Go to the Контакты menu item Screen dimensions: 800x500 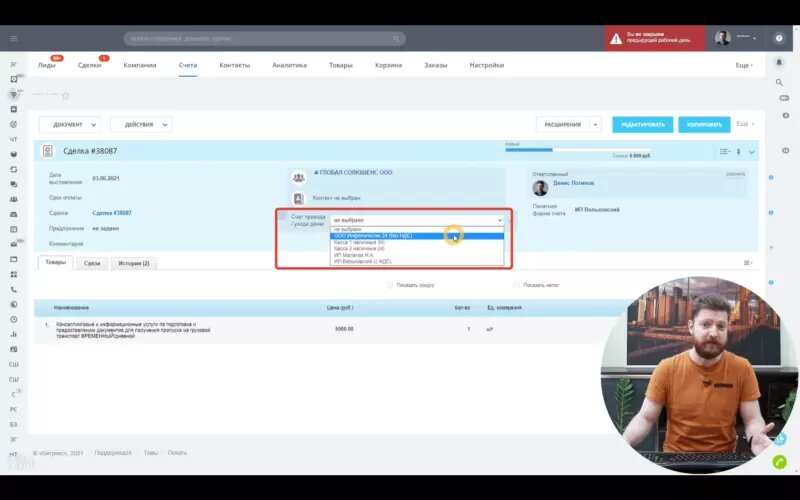[x=235, y=65]
